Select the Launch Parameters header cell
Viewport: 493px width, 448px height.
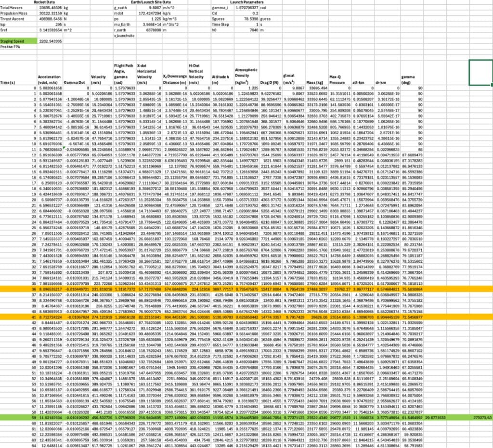[247, 2]
